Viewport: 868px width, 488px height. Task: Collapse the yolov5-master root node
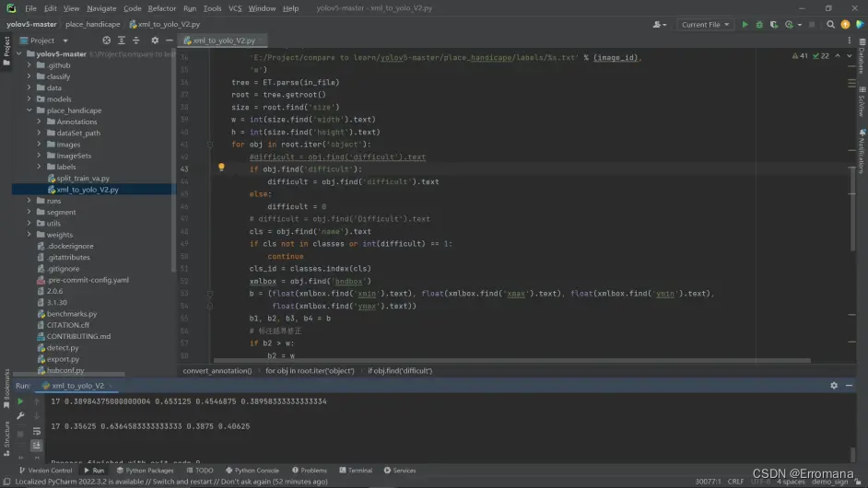(x=18, y=53)
